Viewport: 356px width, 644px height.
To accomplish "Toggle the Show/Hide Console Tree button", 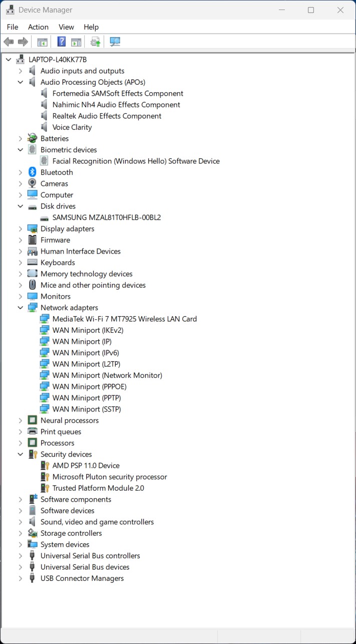I will click(43, 42).
